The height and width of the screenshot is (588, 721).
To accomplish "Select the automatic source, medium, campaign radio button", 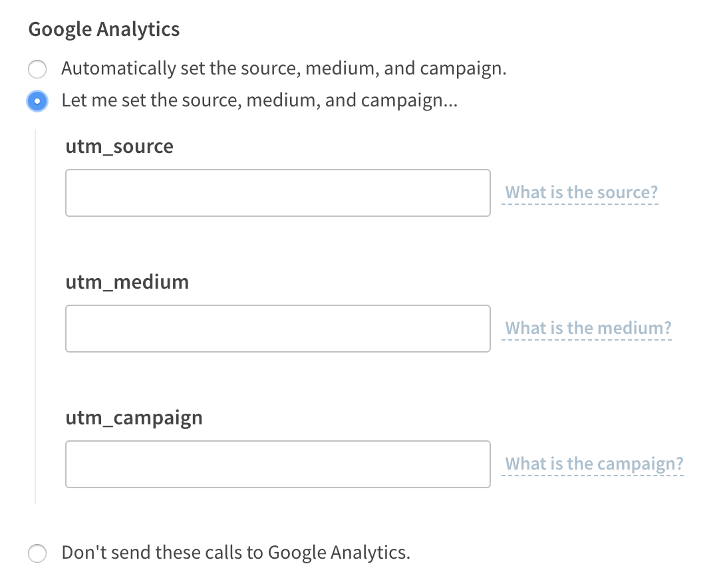I will tap(37, 69).
